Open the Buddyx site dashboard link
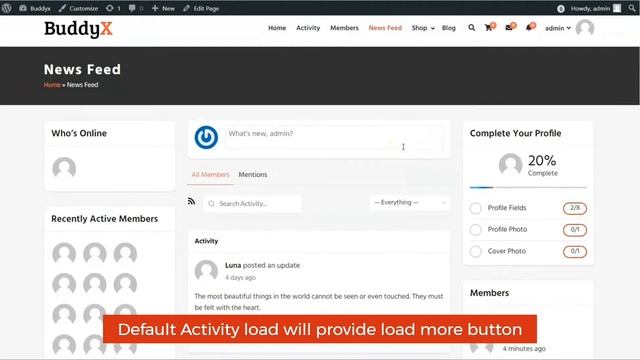This screenshot has width=640, height=360. click(x=35, y=8)
